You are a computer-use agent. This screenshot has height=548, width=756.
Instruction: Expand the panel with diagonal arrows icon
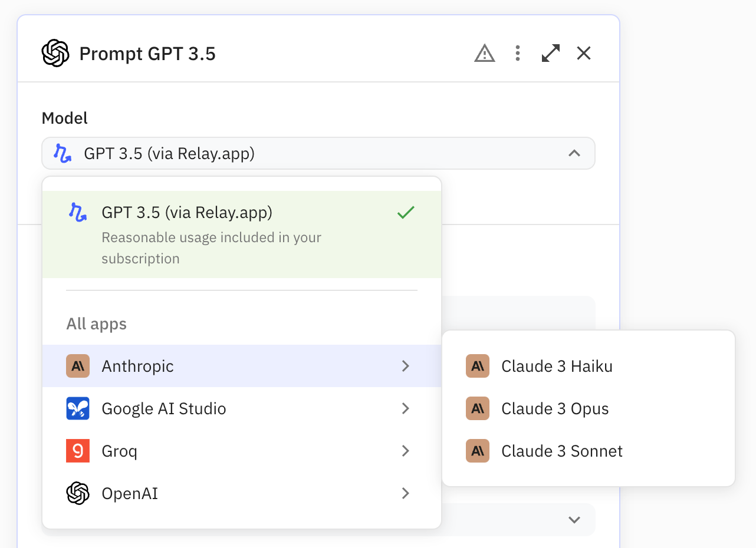pyautogui.click(x=550, y=54)
